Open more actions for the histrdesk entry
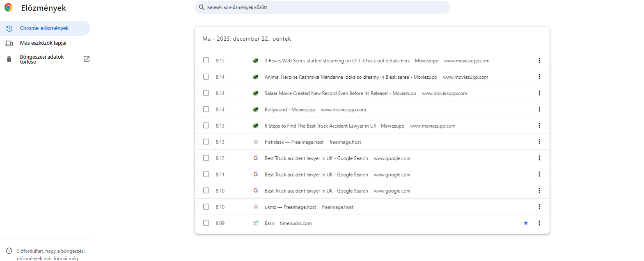The height and width of the screenshot is (261, 644). coord(539,142)
